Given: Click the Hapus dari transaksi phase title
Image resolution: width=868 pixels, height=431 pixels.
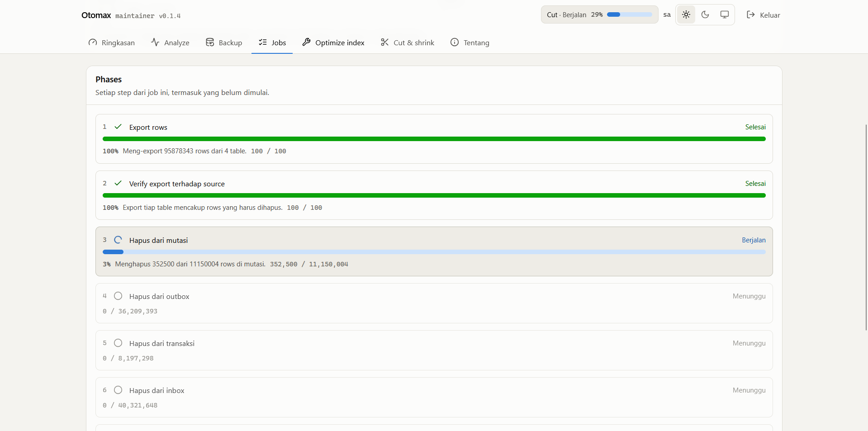Looking at the screenshot, I should pos(162,343).
